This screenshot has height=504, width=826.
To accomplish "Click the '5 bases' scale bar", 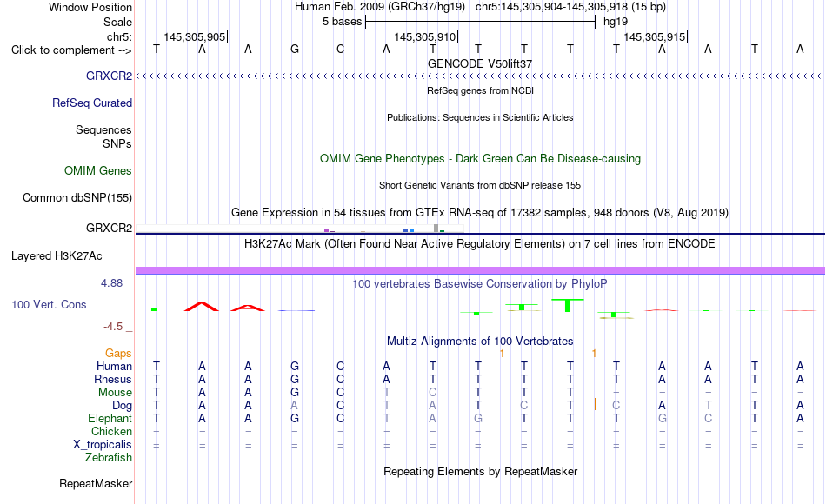I will (480, 22).
